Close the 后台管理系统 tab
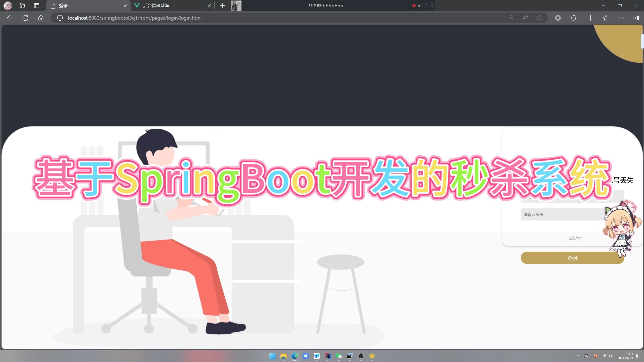 [209, 6]
